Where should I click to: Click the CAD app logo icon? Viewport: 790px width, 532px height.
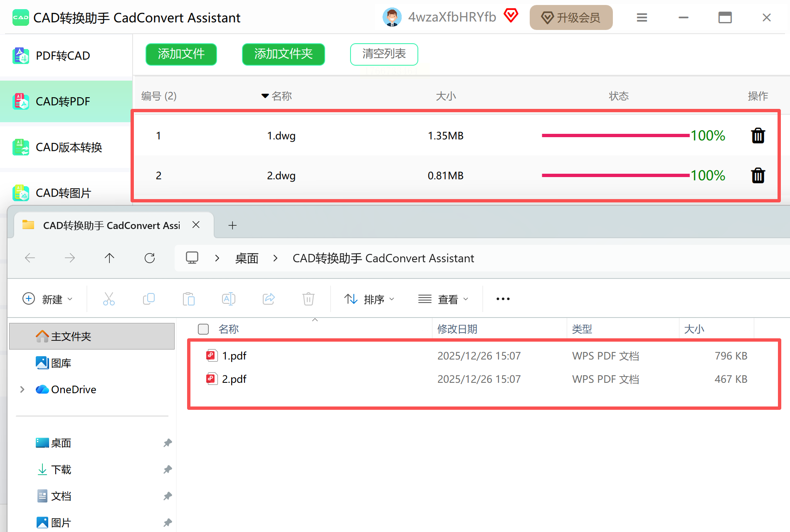[20, 17]
